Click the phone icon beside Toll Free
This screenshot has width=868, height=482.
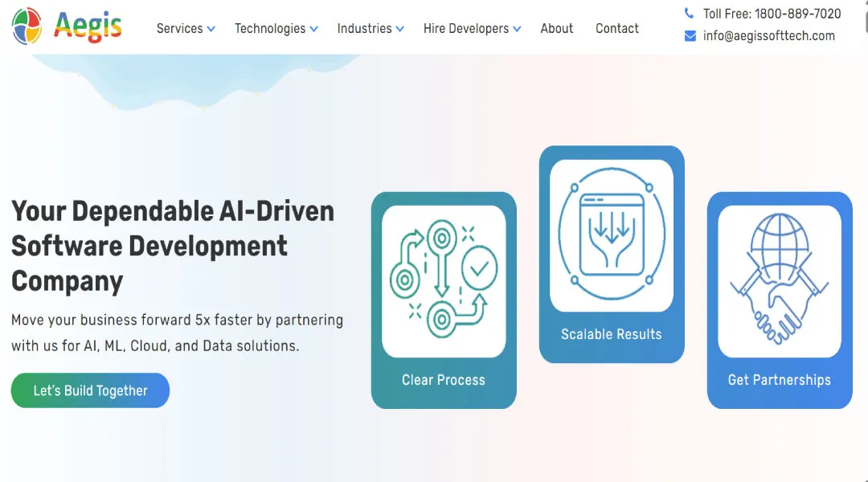tap(689, 14)
